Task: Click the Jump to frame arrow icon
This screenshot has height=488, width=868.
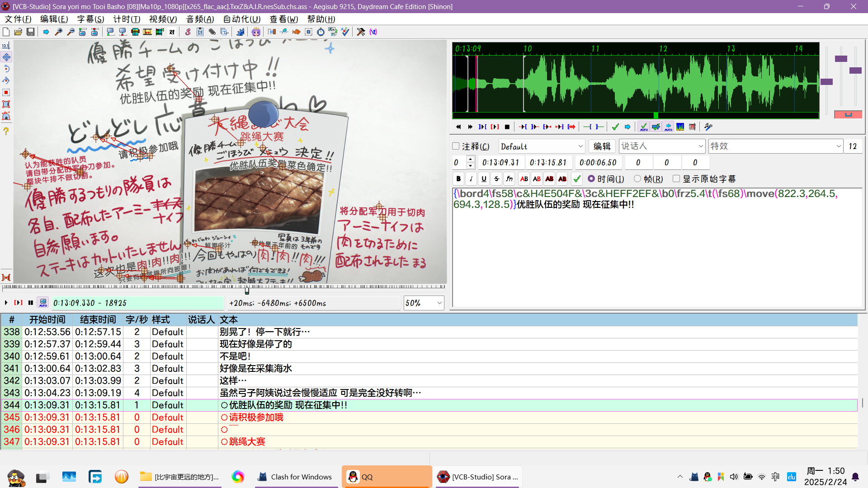Action: point(46,32)
